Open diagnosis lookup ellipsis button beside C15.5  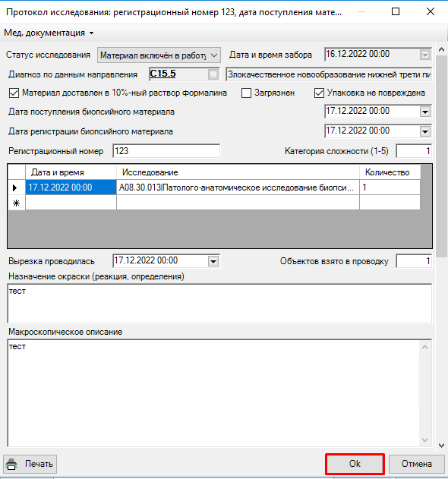[x=213, y=74]
